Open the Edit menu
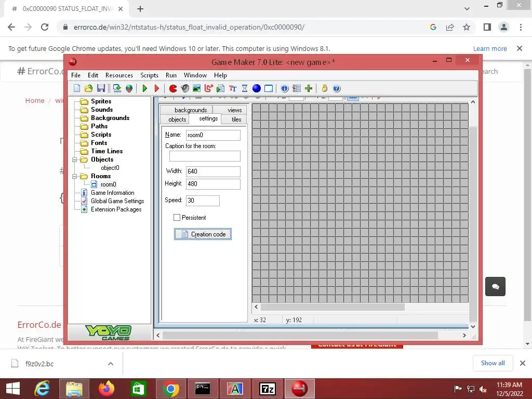Image resolution: width=532 pixels, height=399 pixels. point(93,75)
